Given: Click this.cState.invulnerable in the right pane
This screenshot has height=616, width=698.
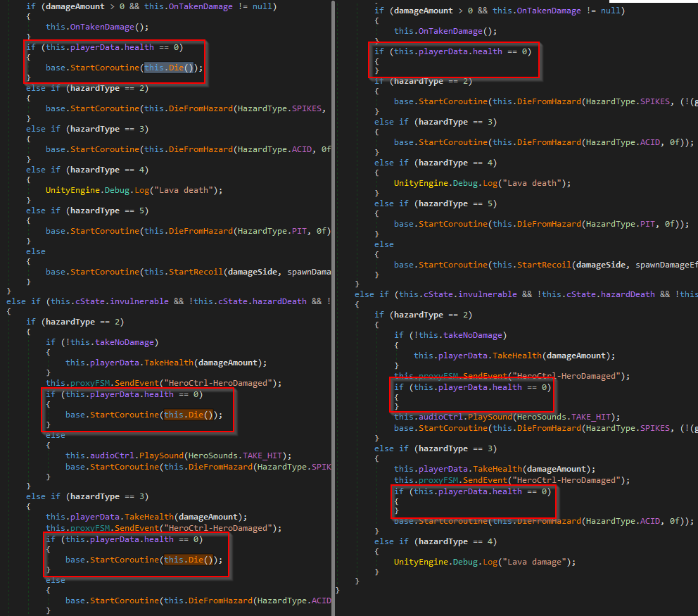Looking at the screenshot, I should [458, 294].
